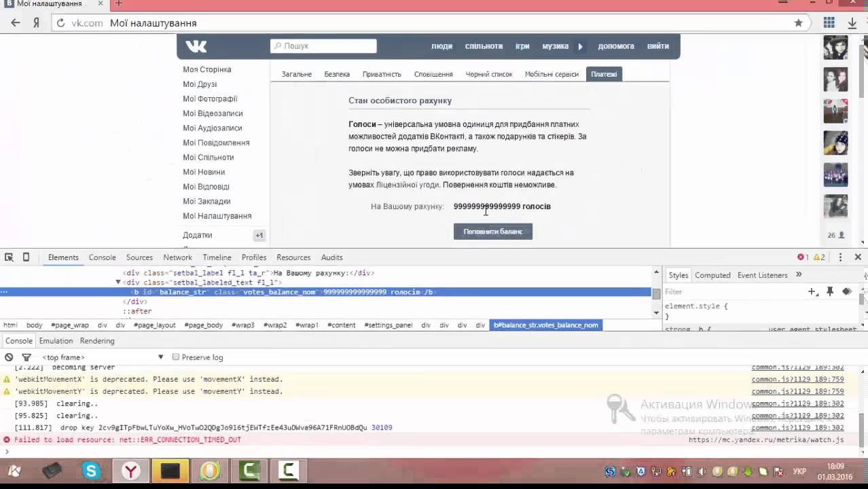Click the music player arrow in VK header
The image size is (868, 489).
(580, 46)
